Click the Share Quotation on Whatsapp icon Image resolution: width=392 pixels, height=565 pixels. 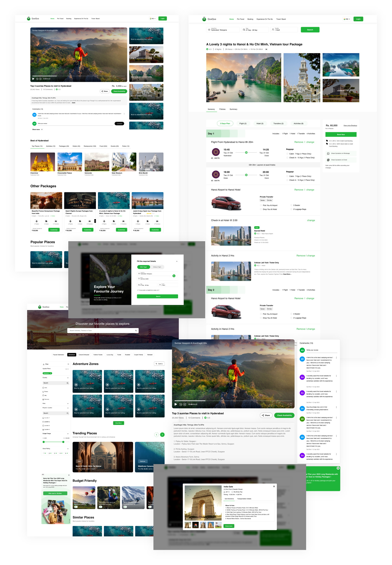328,153
